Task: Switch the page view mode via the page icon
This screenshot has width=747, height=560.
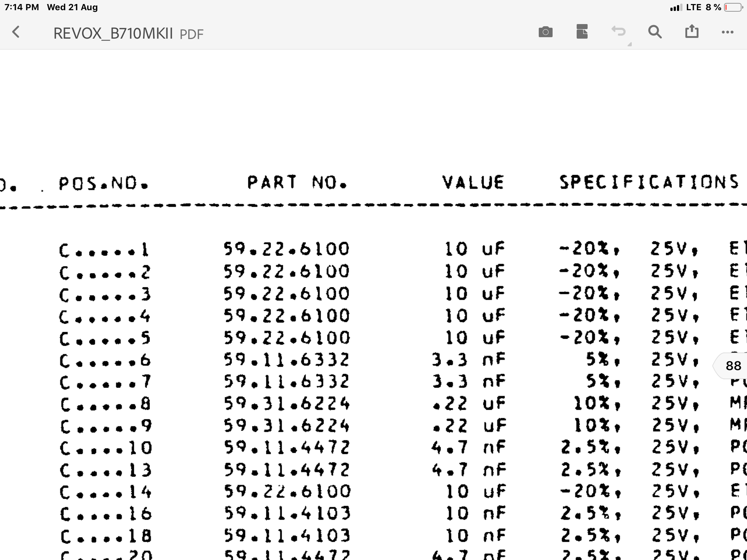Action: coord(582,32)
